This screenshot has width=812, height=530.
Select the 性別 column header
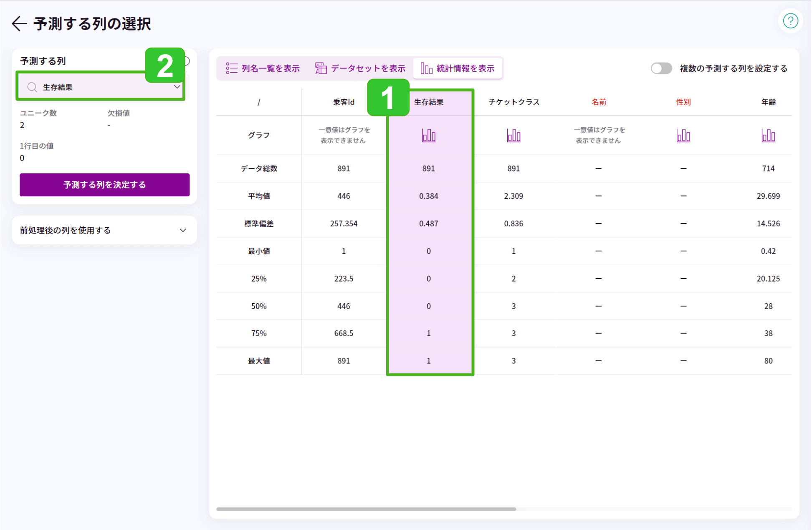[683, 102]
